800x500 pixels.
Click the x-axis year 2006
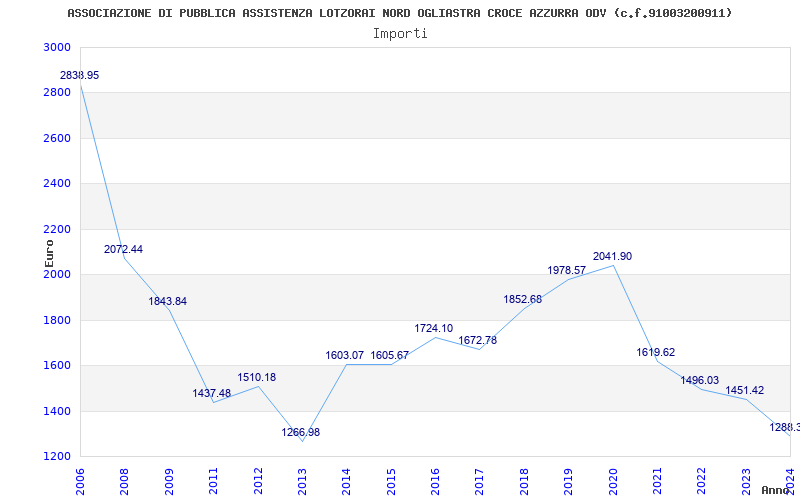80,481
